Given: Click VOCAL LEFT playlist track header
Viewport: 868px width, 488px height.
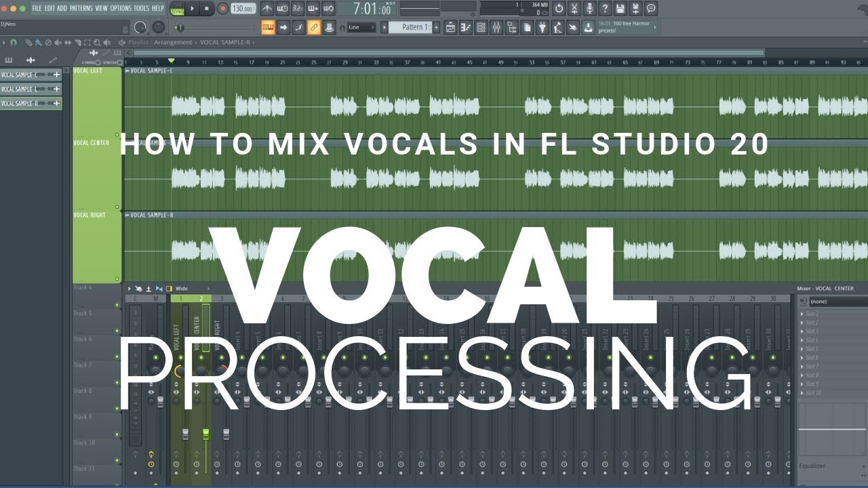Looking at the screenshot, I should click(97, 102).
